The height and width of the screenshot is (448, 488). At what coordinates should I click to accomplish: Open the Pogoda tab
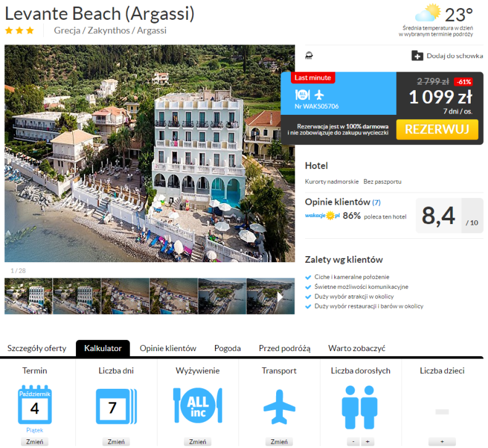(227, 348)
